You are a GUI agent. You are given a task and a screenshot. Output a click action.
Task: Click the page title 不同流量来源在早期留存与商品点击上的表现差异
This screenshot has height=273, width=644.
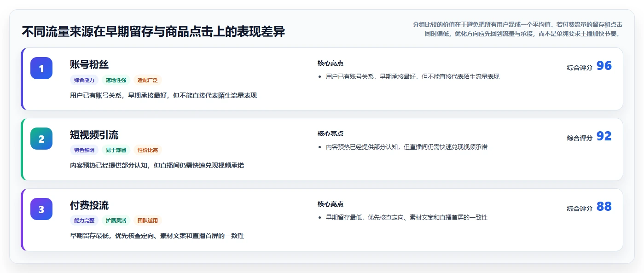153,32
